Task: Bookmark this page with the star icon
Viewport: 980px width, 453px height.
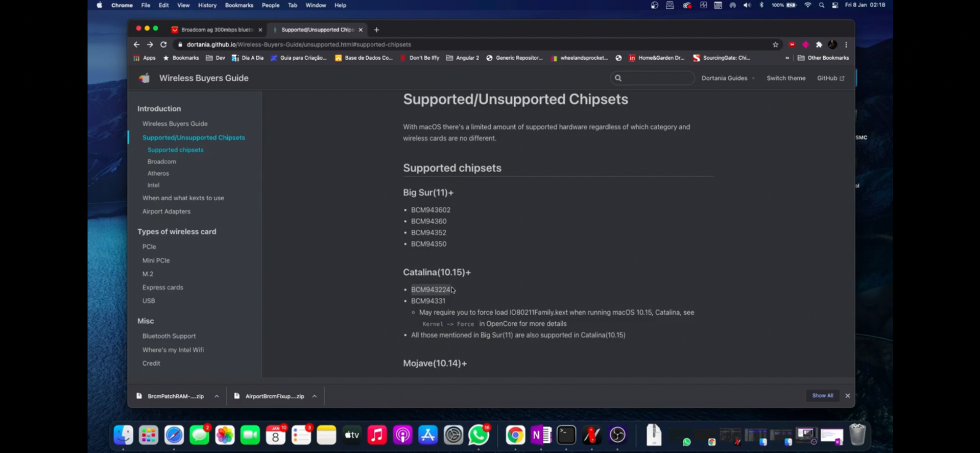Action: pyautogui.click(x=775, y=44)
